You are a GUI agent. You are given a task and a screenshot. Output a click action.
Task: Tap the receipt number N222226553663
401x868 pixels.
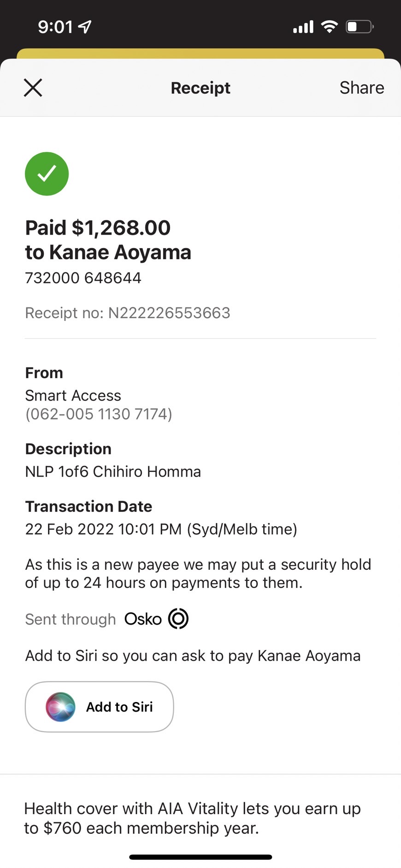click(x=169, y=313)
